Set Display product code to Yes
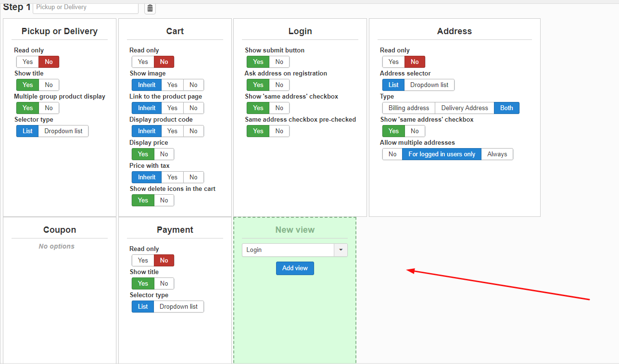The width and height of the screenshot is (619, 364). (x=173, y=131)
